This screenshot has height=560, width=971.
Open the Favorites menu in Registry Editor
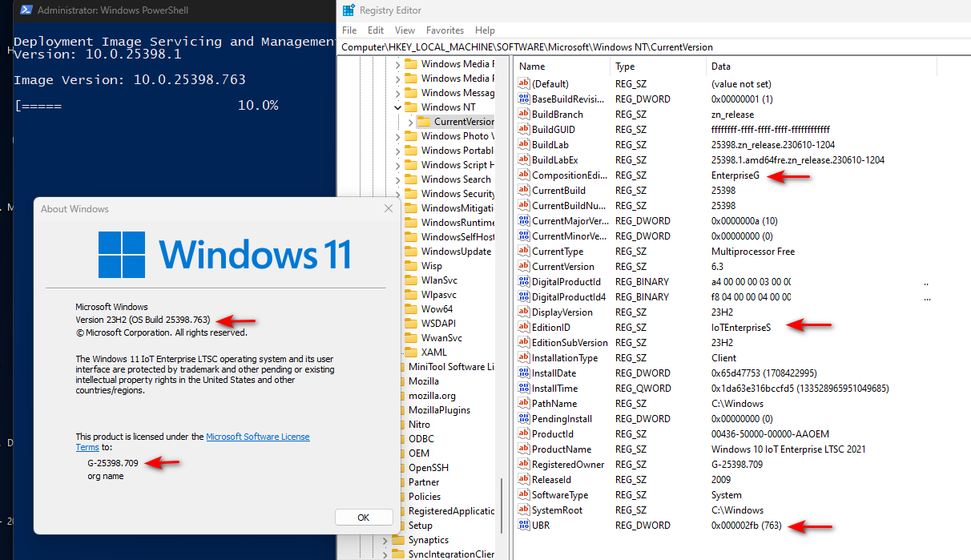point(445,30)
